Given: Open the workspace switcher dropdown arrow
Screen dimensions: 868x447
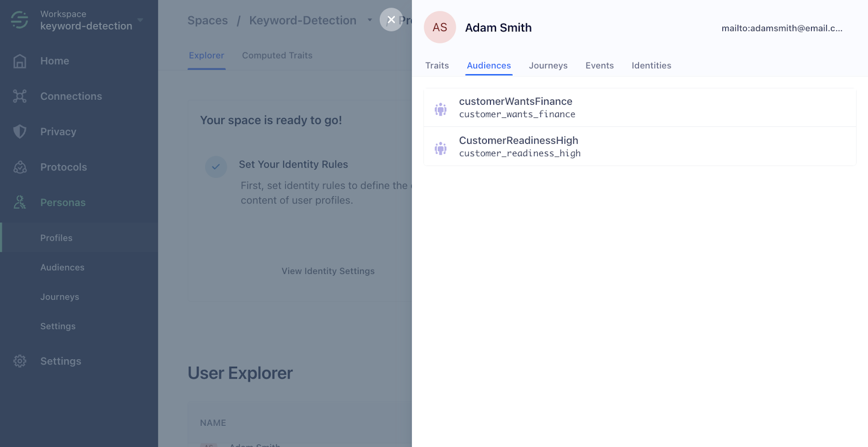Looking at the screenshot, I should [x=141, y=20].
